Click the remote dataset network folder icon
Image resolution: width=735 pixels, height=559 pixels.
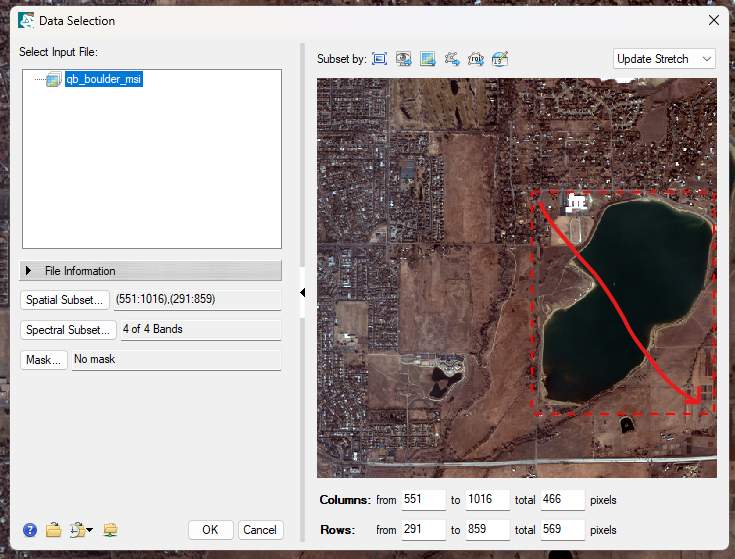110,530
